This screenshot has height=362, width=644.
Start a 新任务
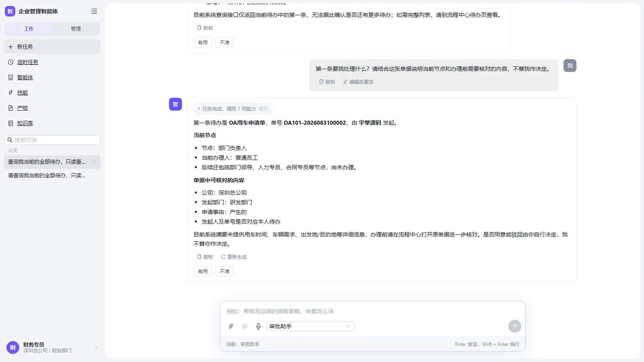52,47
